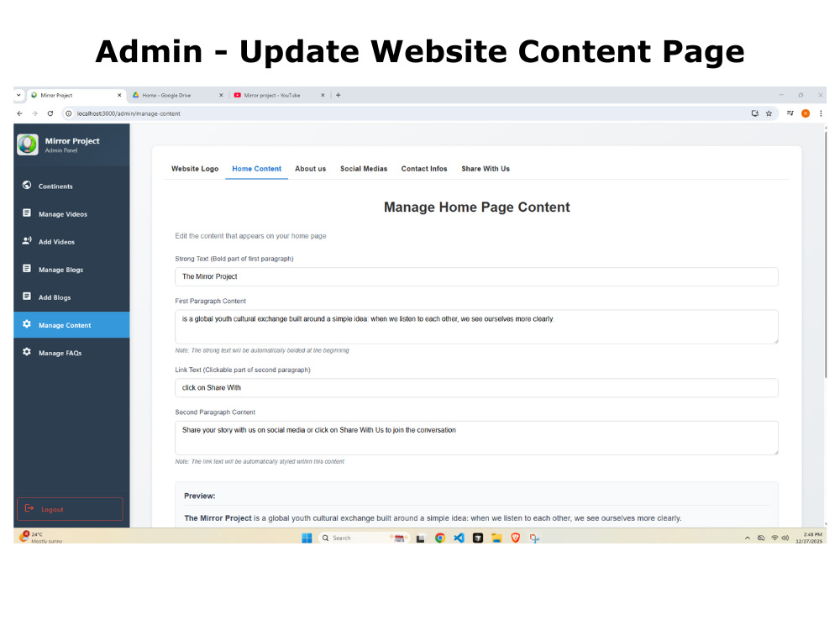
Task: Open the clock and date in taskbar
Action: pos(809,538)
